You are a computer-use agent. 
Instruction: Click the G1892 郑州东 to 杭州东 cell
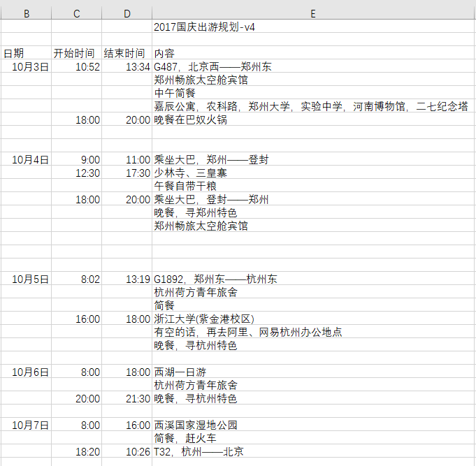click(215, 279)
